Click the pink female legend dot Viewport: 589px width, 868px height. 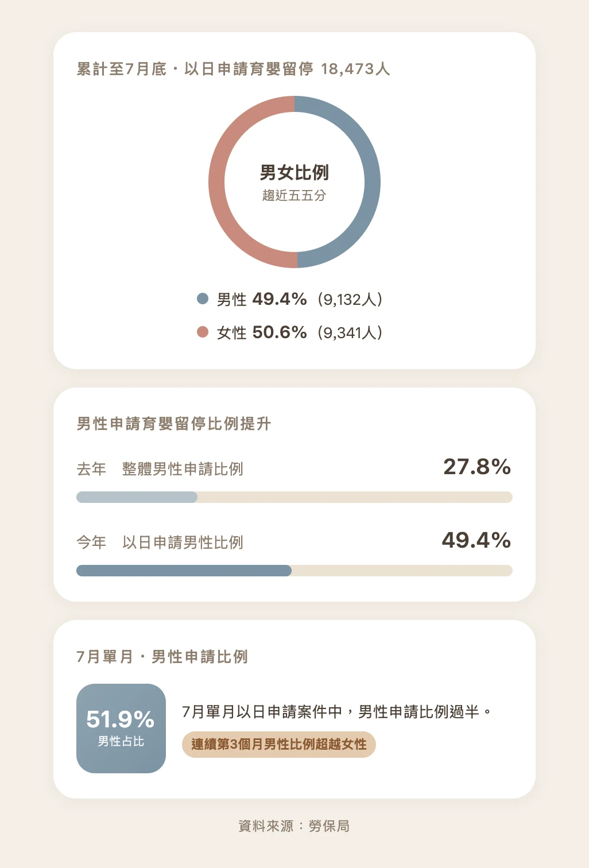pyautogui.click(x=203, y=332)
